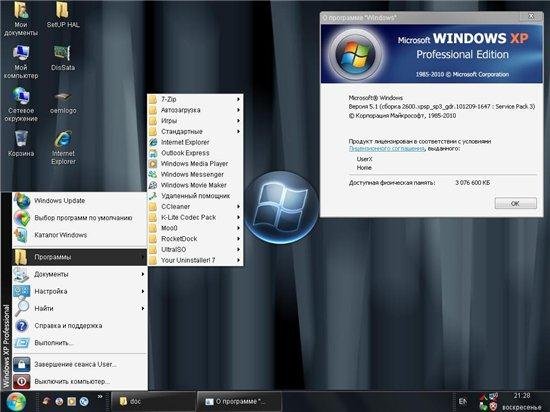Click the default programs shield icon

tap(22, 218)
